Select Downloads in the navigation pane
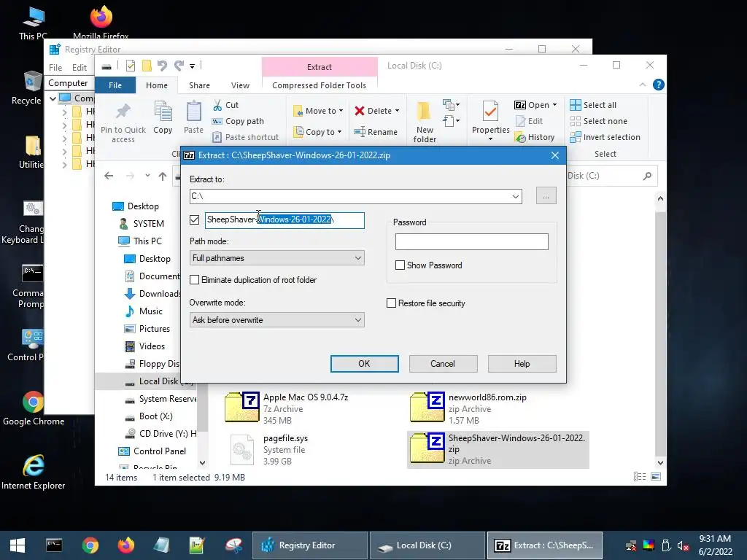 tap(152, 294)
